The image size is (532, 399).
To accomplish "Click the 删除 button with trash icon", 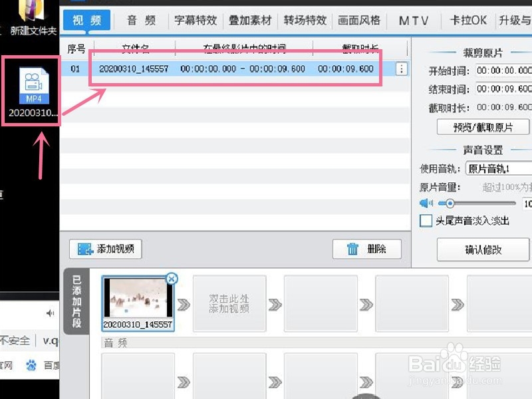I will (x=367, y=249).
